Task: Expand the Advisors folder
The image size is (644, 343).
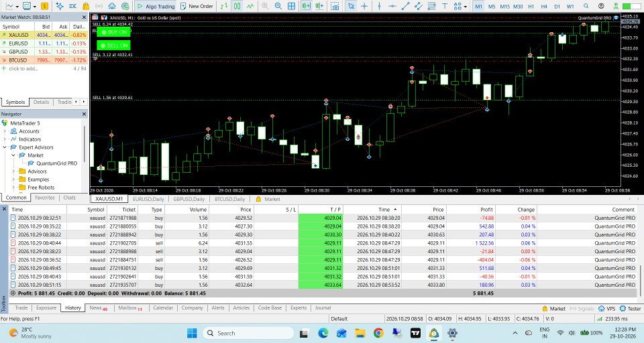Action: click(x=13, y=171)
